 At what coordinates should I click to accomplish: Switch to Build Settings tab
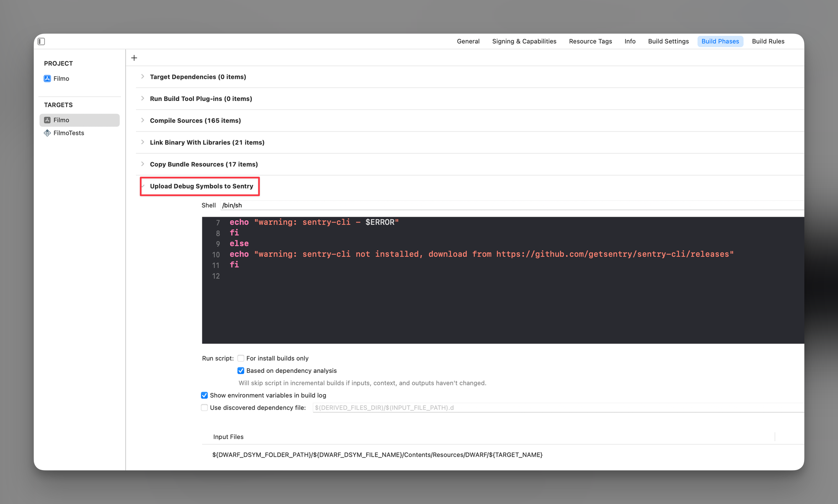668,41
